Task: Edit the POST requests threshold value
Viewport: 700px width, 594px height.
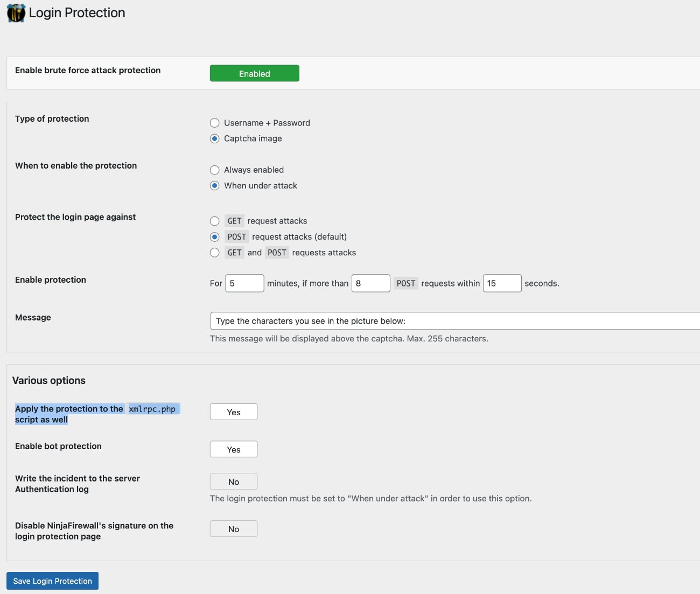Action: pyautogui.click(x=370, y=283)
